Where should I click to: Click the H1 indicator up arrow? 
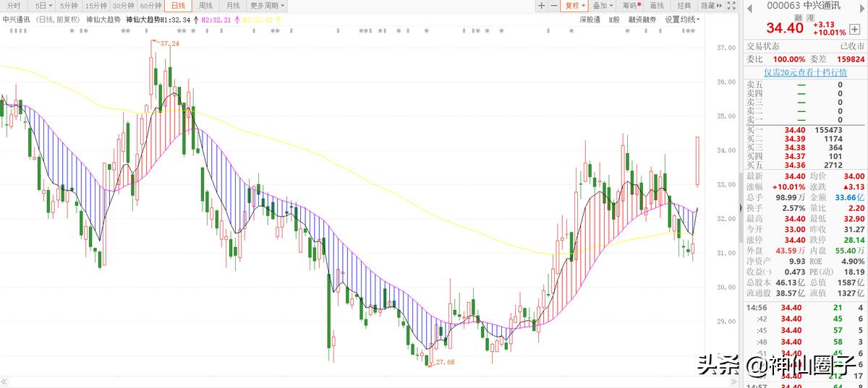click(x=195, y=20)
